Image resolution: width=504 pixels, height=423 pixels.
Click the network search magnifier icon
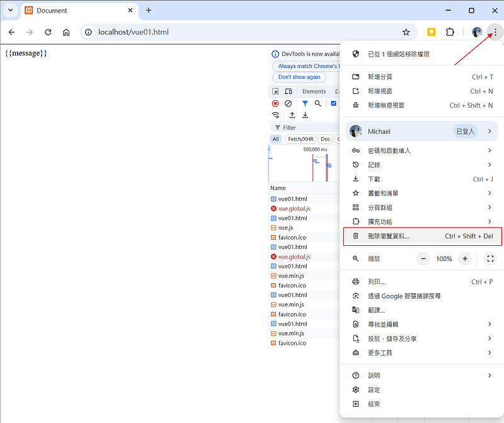click(x=318, y=103)
